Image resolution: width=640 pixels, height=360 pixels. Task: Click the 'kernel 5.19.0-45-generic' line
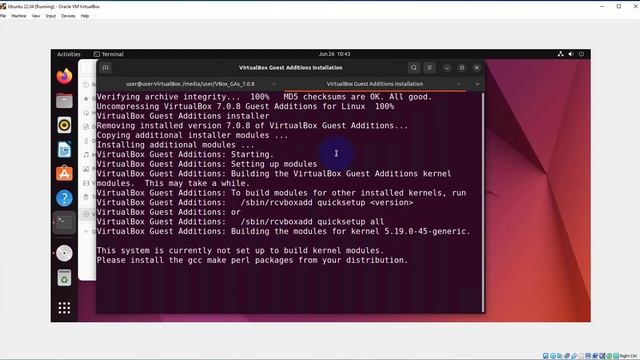pyautogui.click(x=283, y=231)
